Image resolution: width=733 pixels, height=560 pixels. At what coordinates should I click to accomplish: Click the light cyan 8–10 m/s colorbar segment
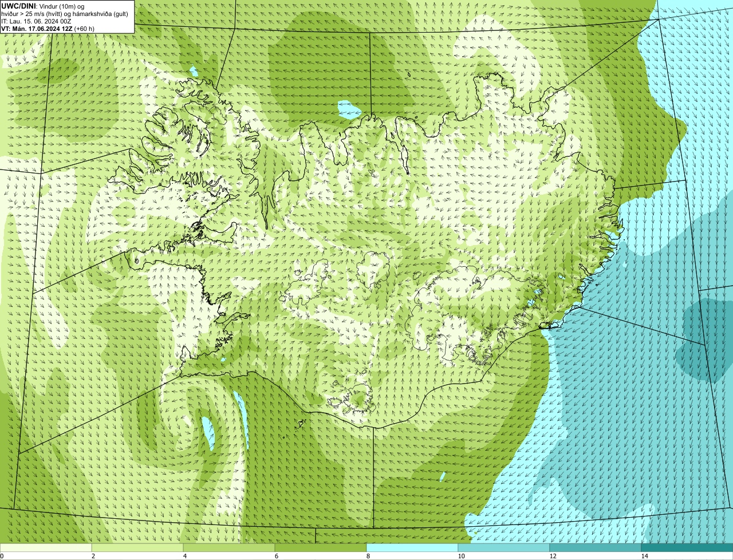coord(412,547)
